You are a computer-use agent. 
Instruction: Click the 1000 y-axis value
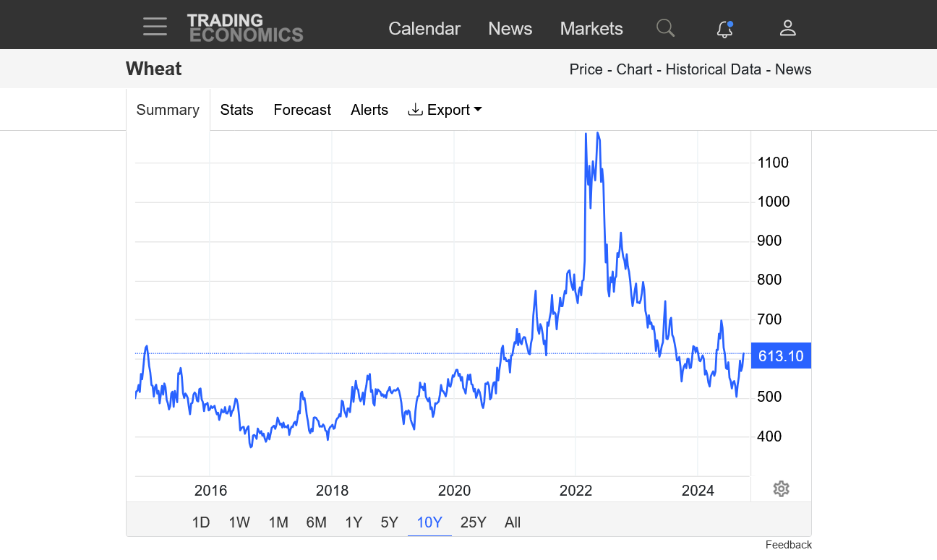click(774, 202)
